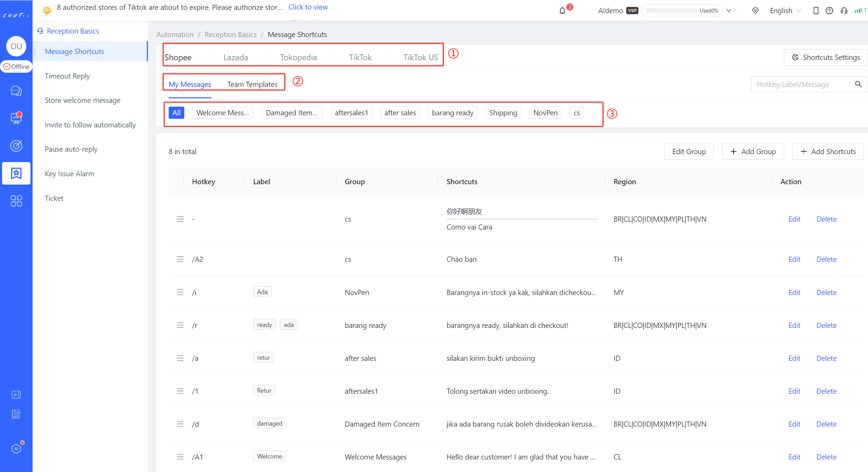Open the monitor dashboard sidebar icon
The height and width of the screenshot is (472, 868).
pos(16,118)
